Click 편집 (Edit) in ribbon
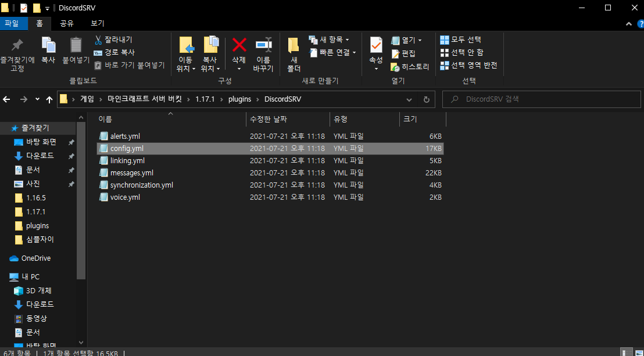The width and height of the screenshot is (644, 356). coord(403,54)
